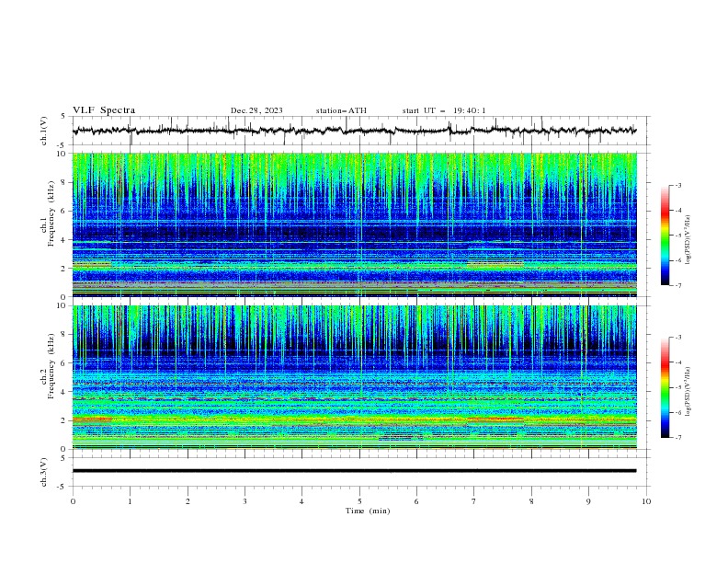Click the "ch.3(V)" axis label
728x563 pixels.
click(44, 472)
